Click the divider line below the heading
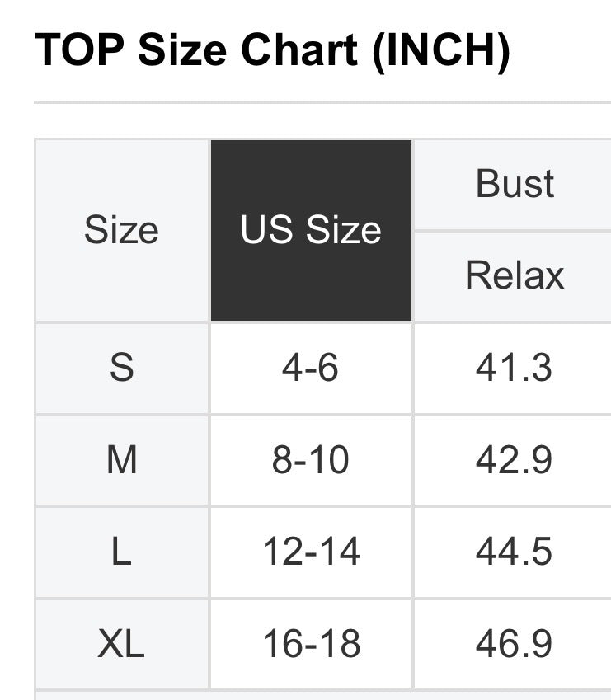 [322, 103]
